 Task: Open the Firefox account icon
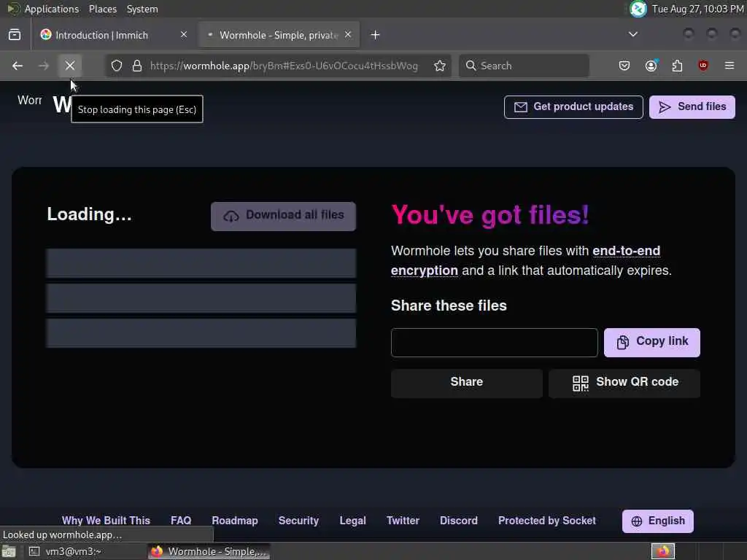tap(651, 66)
